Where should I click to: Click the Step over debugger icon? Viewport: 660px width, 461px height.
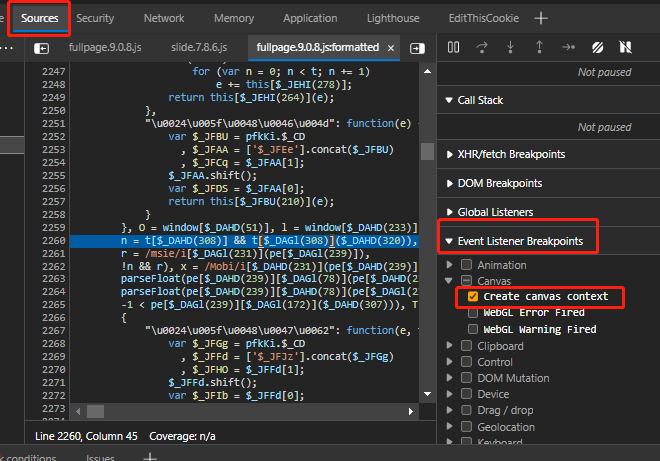[x=482, y=47]
